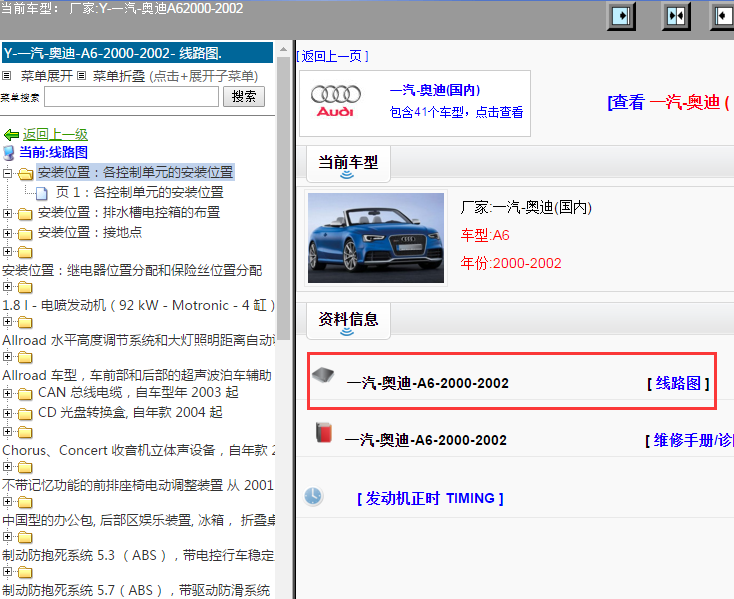Click the 菜单展开 expand-all icon
The image size is (734, 599).
(x=7, y=75)
